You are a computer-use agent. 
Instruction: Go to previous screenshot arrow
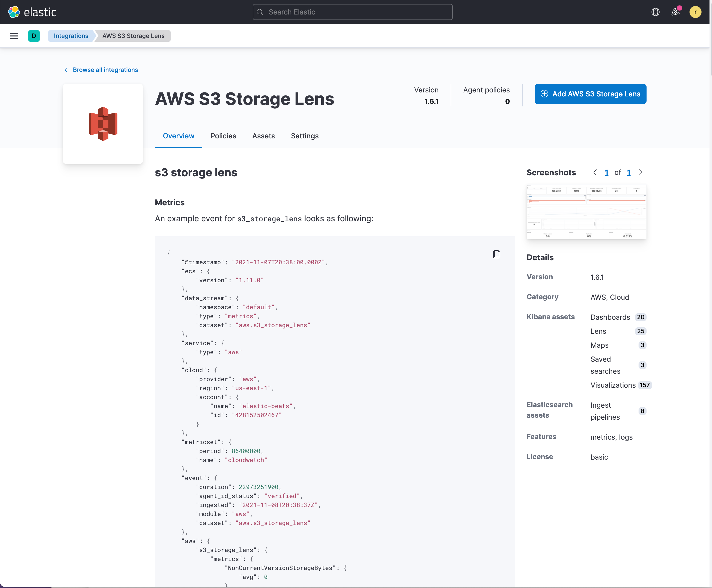(x=595, y=172)
